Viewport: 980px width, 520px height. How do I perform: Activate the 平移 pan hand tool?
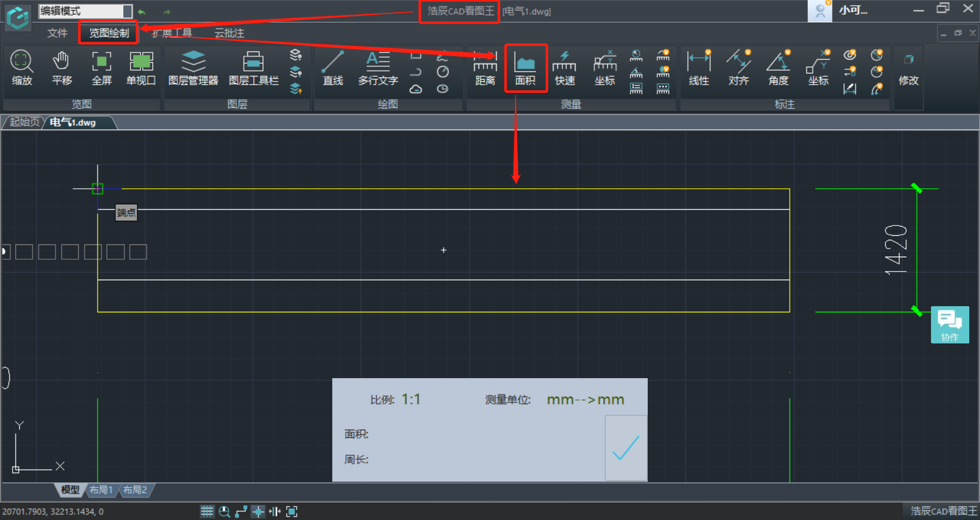point(62,68)
